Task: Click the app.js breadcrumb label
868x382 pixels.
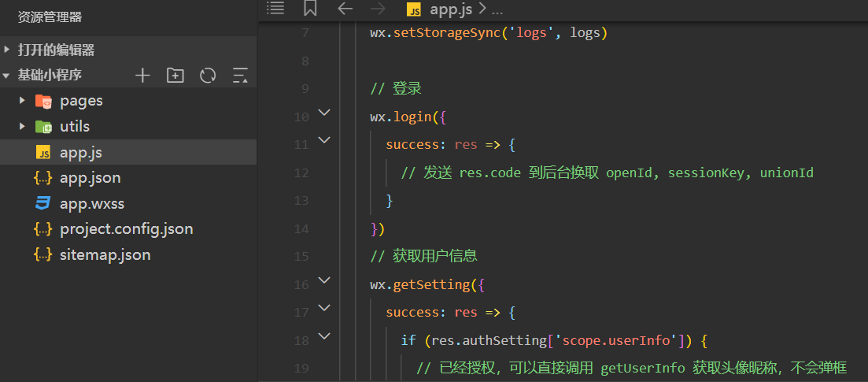Action: (451, 9)
